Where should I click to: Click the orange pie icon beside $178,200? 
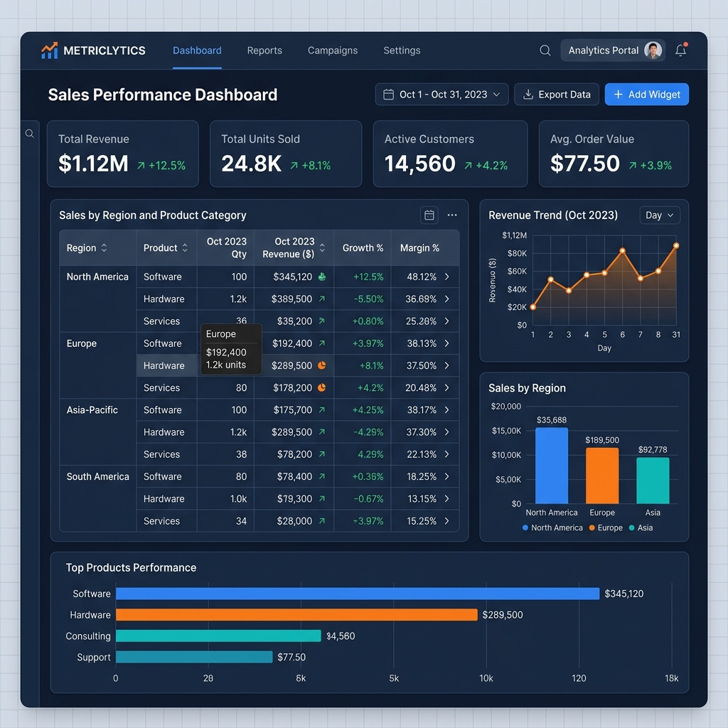coord(321,387)
